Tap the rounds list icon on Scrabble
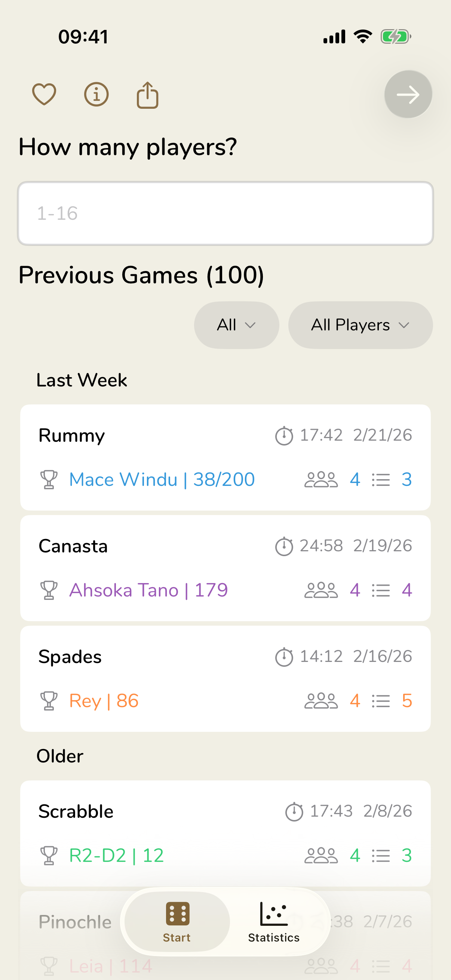Viewport: 451px width, 980px height. click(x=381, y=856)
